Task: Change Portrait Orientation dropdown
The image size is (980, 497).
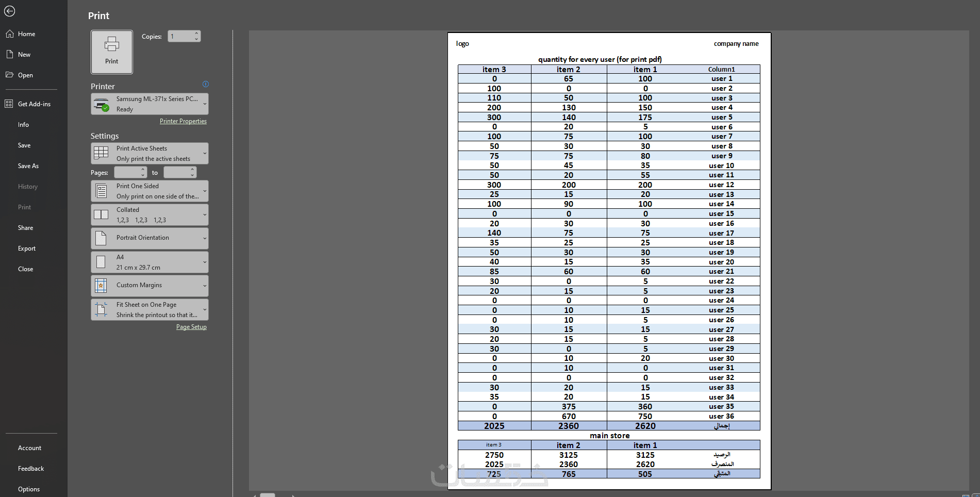Action: tap(150, 238)
